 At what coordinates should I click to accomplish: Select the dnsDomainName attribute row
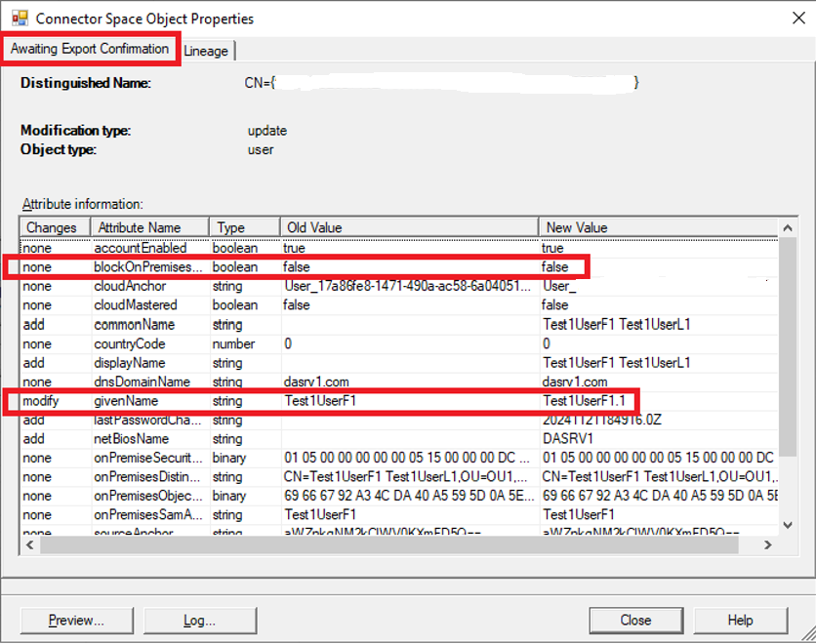click(399, 382)
